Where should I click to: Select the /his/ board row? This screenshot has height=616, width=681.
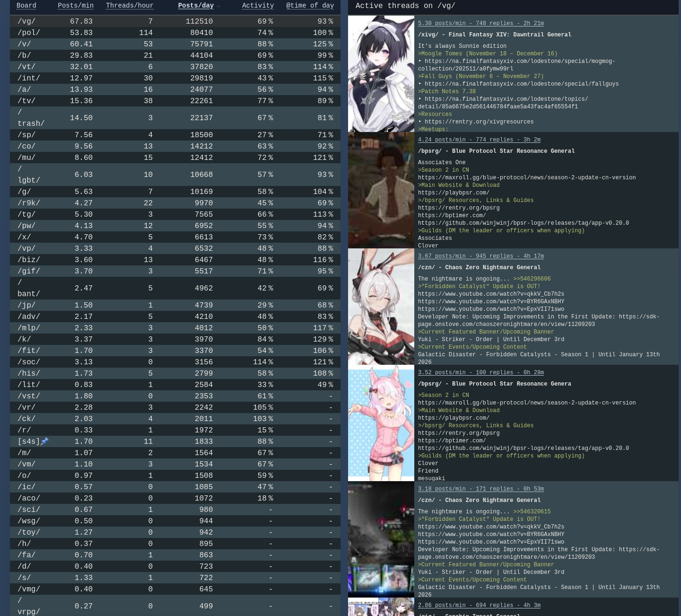click(175, 373)
